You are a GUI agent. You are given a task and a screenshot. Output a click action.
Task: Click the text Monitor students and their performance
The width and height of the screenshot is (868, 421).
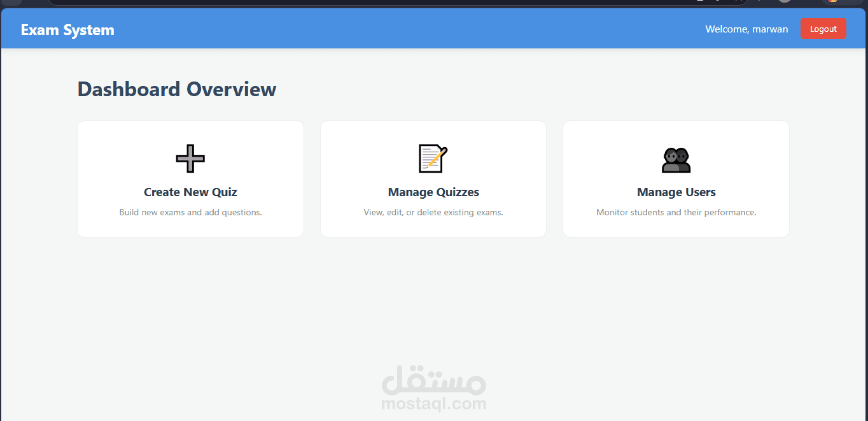676,212
